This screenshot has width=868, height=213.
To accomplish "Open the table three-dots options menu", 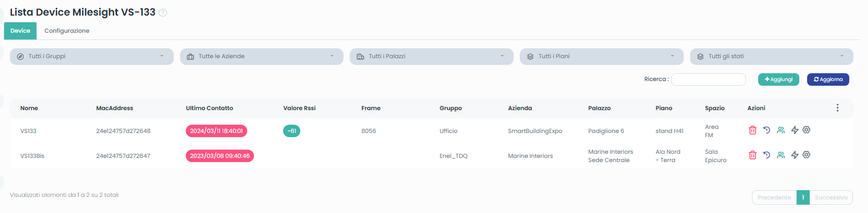I will [x=837, y=108].
